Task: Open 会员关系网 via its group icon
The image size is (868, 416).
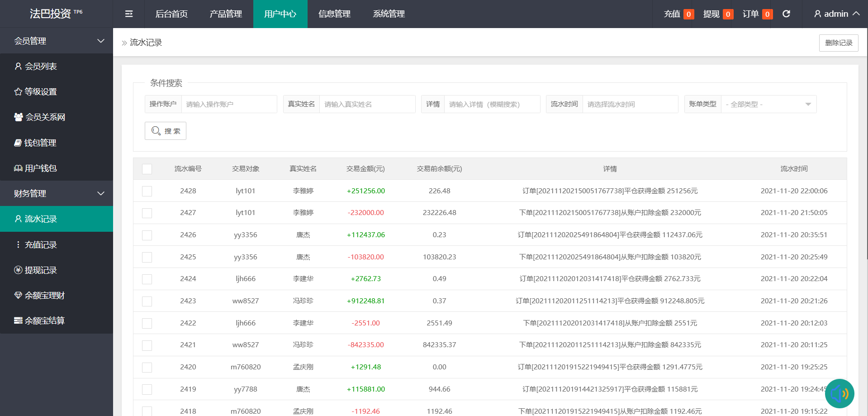Action: pos(19,117)
